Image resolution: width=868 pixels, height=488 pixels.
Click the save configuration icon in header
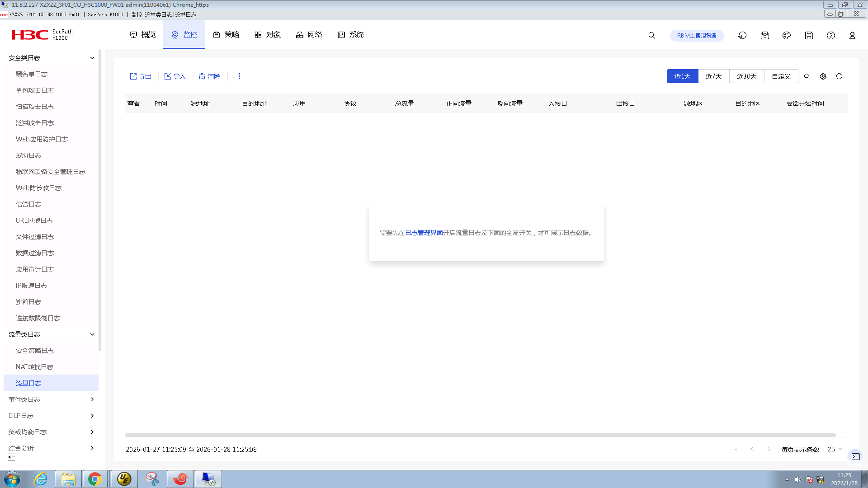click(x=809, y=35)
